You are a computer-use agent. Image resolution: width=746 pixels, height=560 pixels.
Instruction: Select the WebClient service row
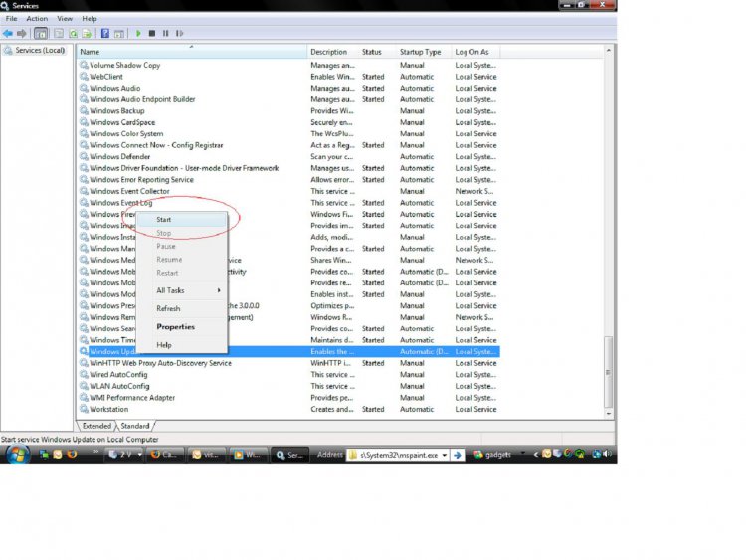coord(288,77)
